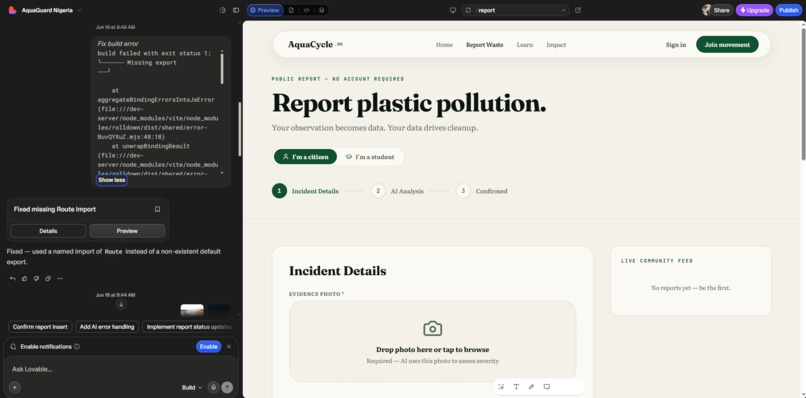This screenshot has height=398, width=806.
Task: Open the Impact nav link
Action: click(x=556, y=45)
